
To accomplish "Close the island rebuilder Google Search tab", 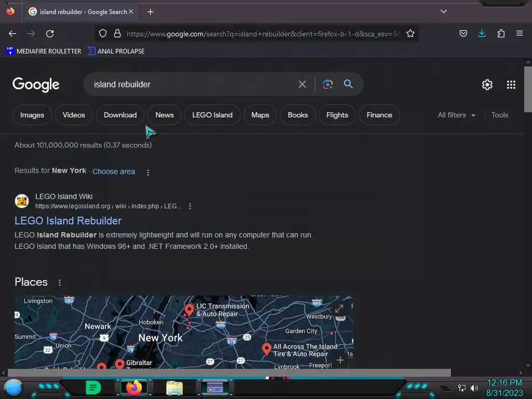I will (x=131, y=11).
